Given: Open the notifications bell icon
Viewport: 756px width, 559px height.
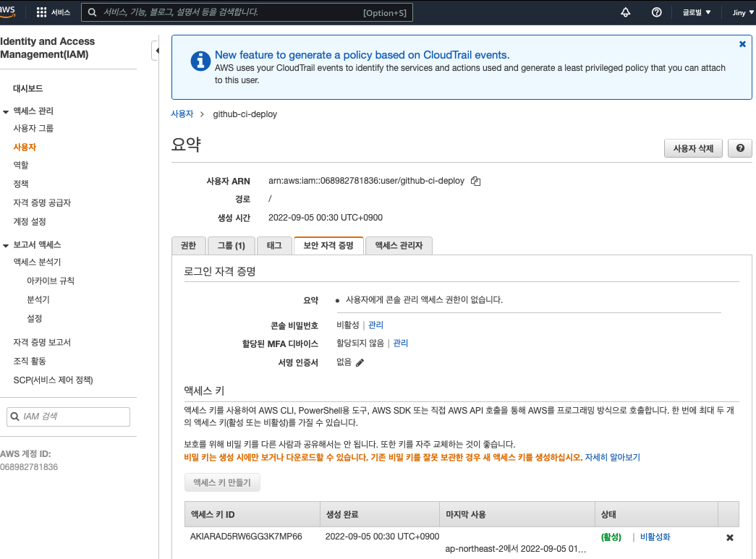Looking at the screenshot, I should 625,12.
